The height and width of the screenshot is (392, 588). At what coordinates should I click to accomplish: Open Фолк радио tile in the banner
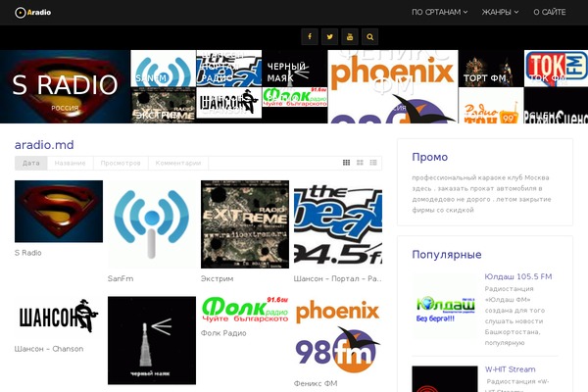[x=295, y=97]
